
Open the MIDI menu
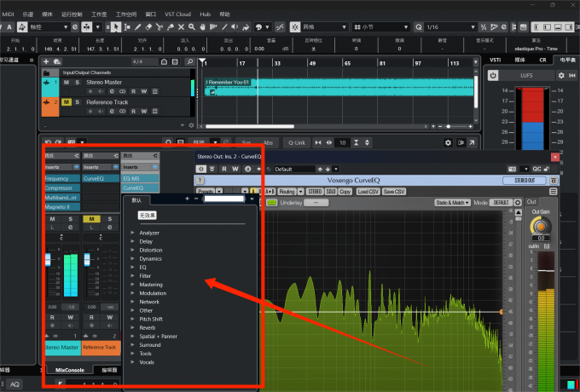[9, 14]
